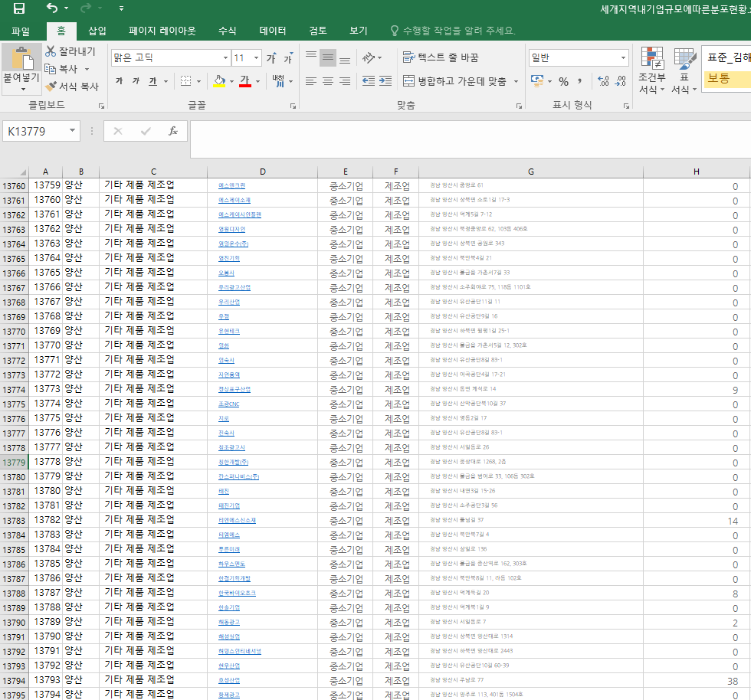Open Quick Access Toolbar customize arrow
The image size is (751, 700).
click(121, 8)
